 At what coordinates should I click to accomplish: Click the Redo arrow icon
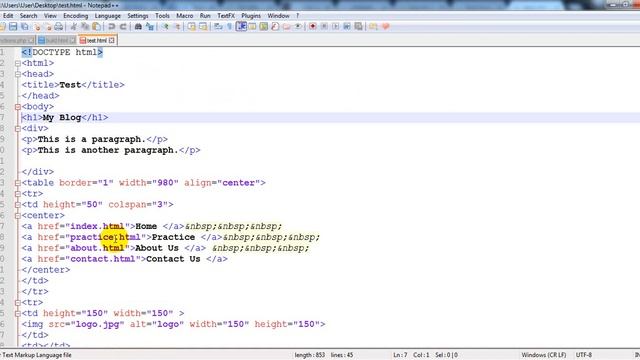[x=123, y=27]
